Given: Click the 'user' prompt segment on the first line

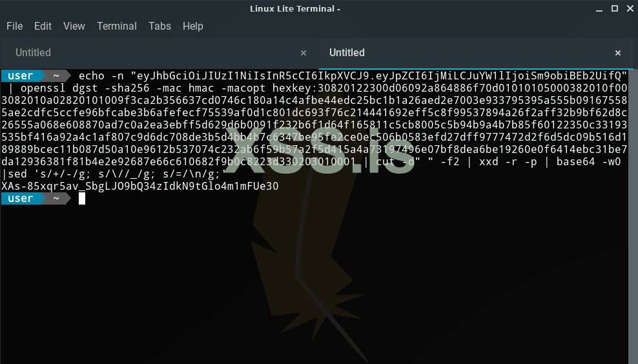Looking at the screenshot, I should [21, 76].
